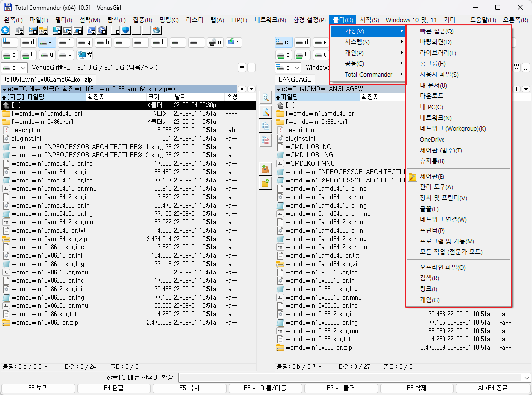The width and height of the screenshot is (532, 395).
Task: Expand the Total Commander submenu
Action: (x=368, y=75)
